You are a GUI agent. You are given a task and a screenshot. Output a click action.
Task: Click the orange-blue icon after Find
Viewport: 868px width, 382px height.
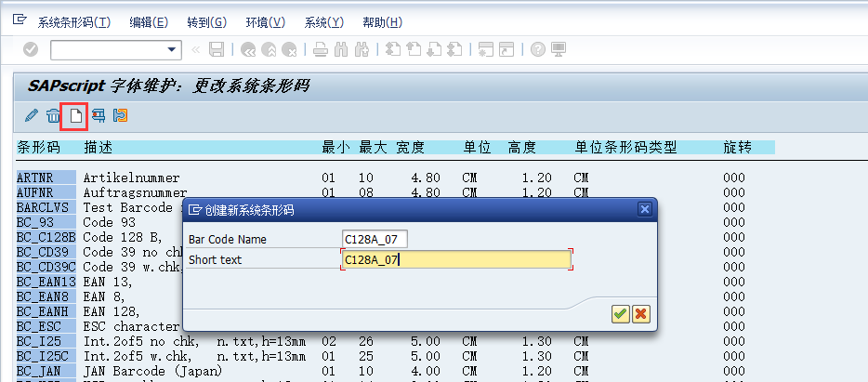tap(120, 115)
